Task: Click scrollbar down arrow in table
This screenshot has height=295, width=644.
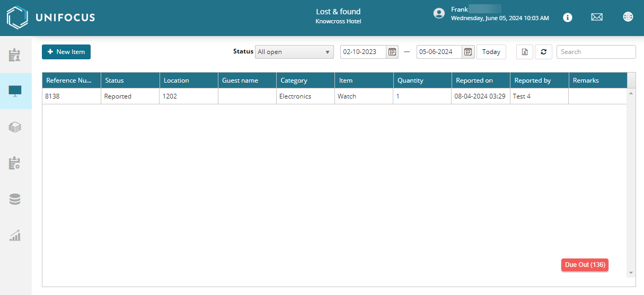Action: tap(631, 273)
